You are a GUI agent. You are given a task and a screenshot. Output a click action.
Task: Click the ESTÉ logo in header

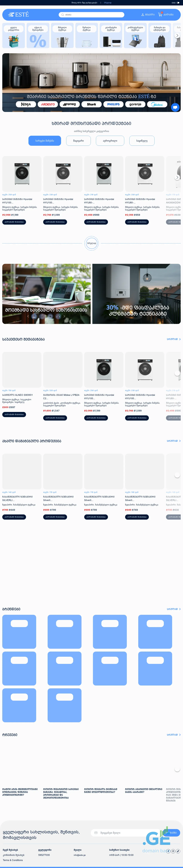[19, 14]
